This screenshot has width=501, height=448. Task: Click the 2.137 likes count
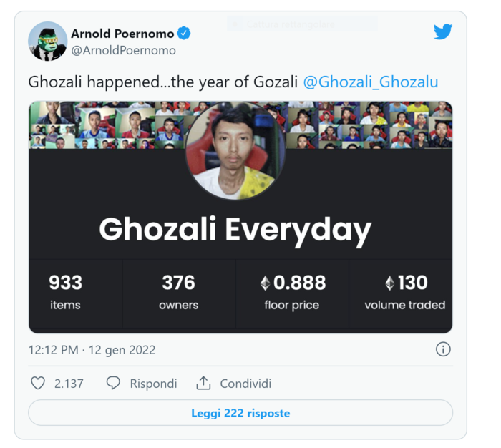coord(69,384)
